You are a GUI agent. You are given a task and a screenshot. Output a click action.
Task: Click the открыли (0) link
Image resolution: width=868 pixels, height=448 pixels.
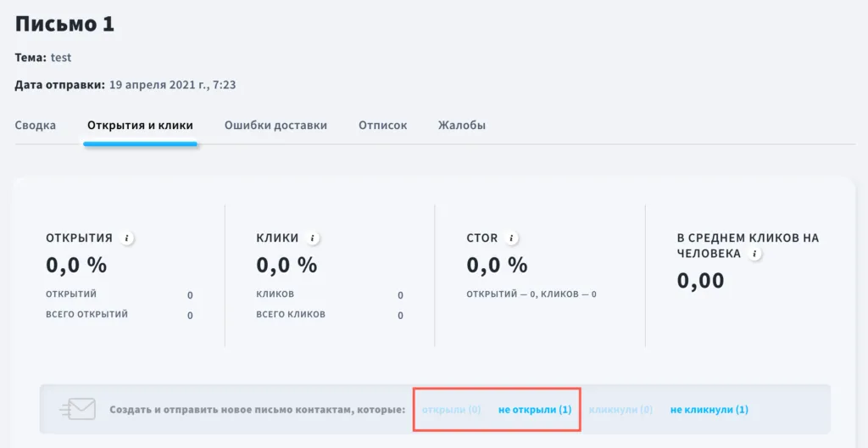(x=451, y=410)
